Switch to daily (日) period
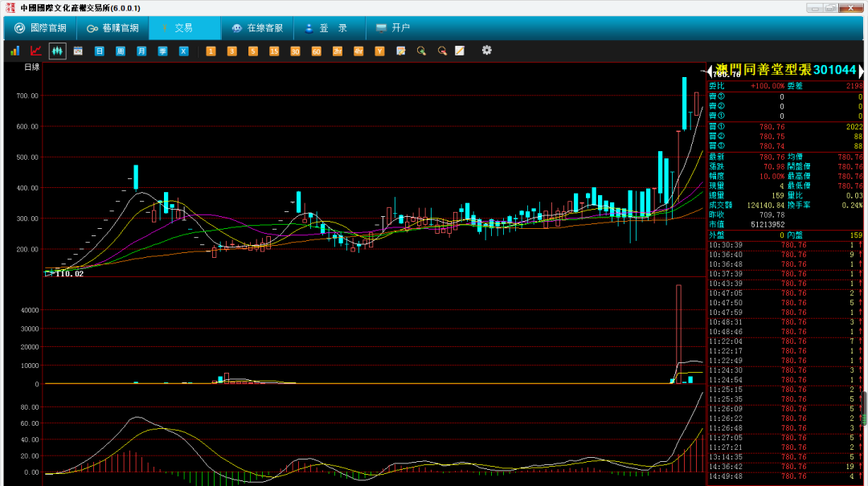868x486 pixels. click(x=99, y=51)
